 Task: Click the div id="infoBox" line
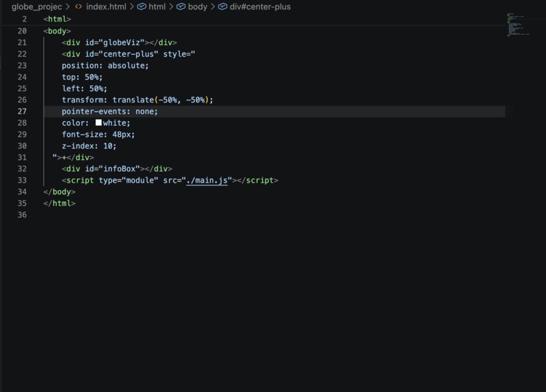click(117, 169)
